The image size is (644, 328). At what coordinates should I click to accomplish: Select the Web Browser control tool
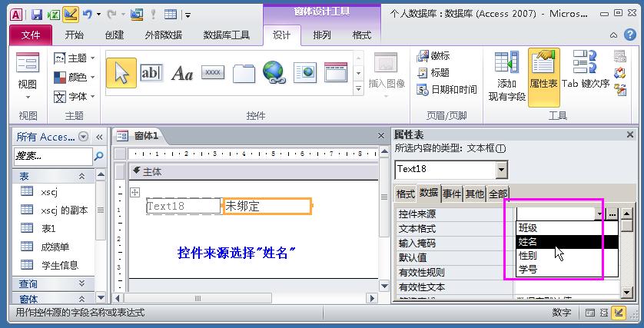[x=305, y=73]
